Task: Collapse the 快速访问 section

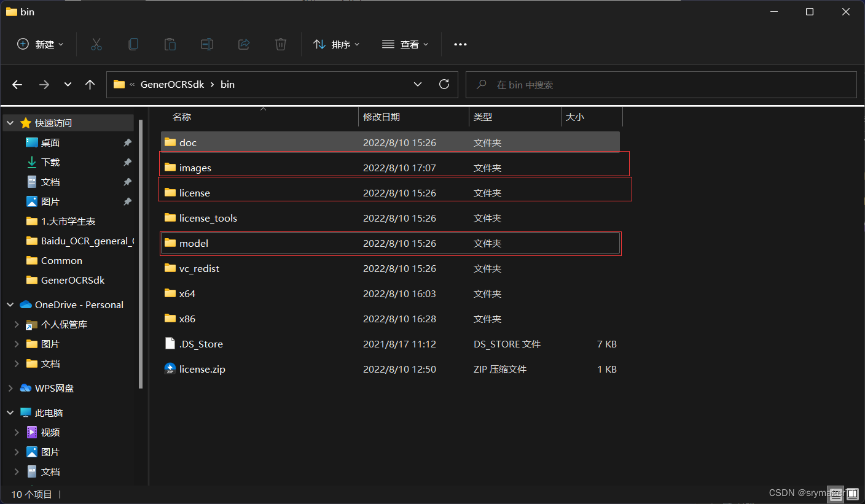Action: coord(10,123)
